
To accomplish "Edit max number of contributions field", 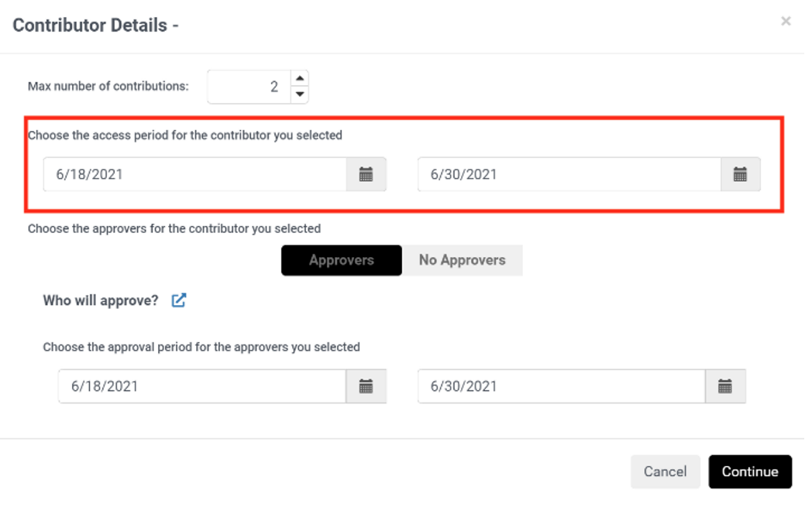I will pyautogui.click(x=249, y=87).
